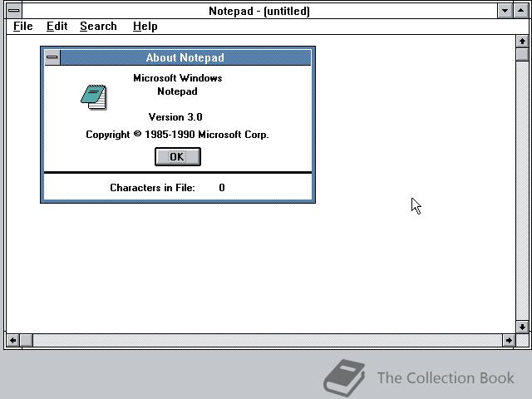
Task: Click OK in About Notepad dialog
Action: [x=178, y=157]
